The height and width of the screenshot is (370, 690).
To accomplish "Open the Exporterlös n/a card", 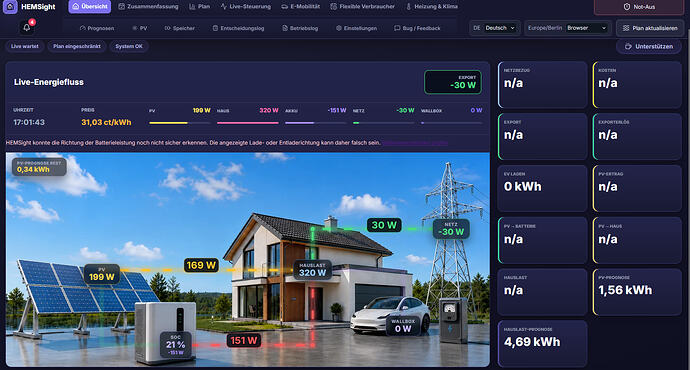I will (x=637, y=136).
